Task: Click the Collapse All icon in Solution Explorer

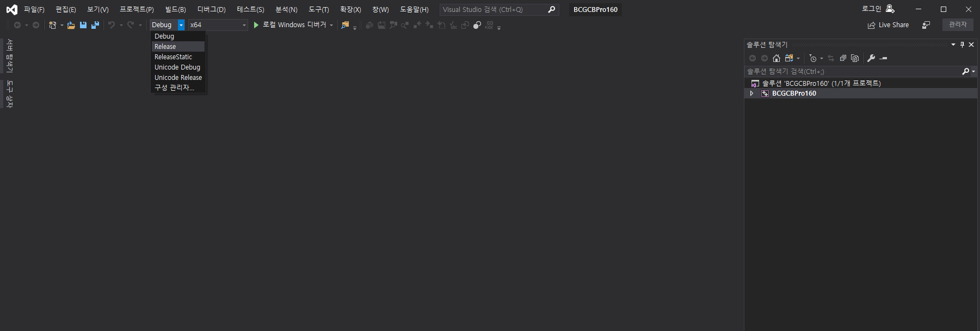Action: coord(843,58)
